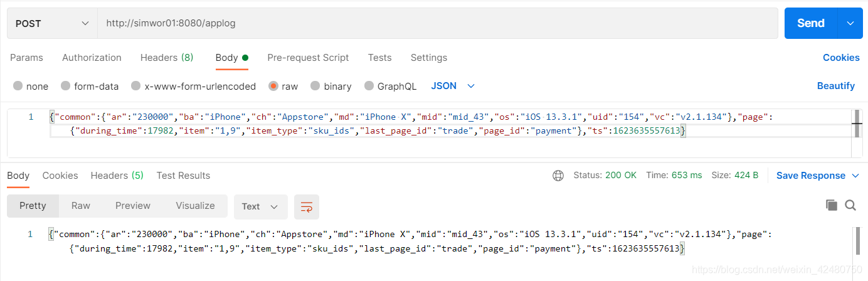
Task: Select the response Body tab
Action: coord(18,176)
